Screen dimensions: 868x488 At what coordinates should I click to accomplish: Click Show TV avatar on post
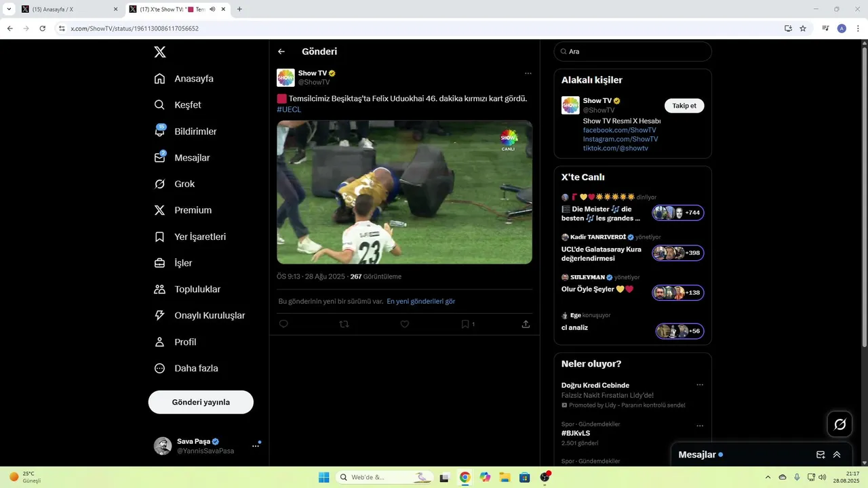[285, 78]
